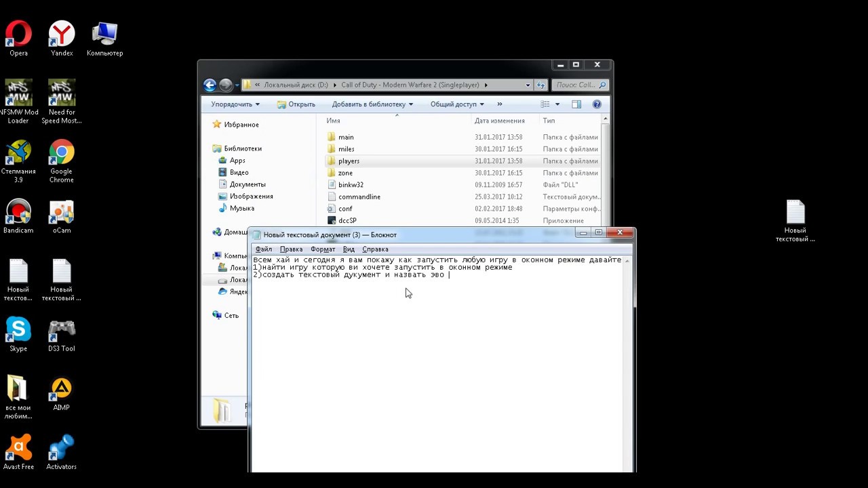Open the Вид menu in Notepad
Image resolution: width=868 pixels, height=488 pixels.
coord(349,249)
